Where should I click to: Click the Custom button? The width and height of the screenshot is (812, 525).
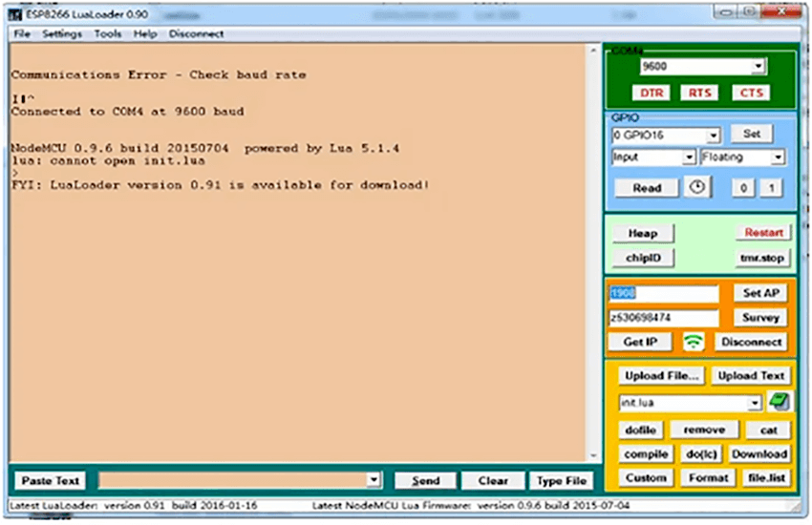646,478
